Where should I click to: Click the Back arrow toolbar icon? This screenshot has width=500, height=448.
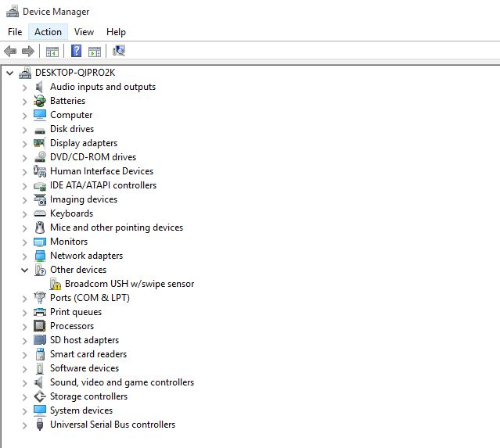coord(10,51)
